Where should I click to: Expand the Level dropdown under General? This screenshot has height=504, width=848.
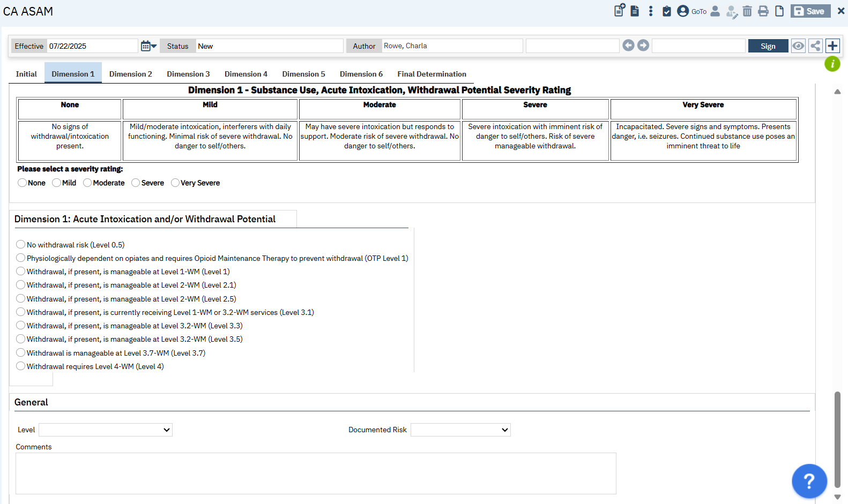[x=106, y=430]
